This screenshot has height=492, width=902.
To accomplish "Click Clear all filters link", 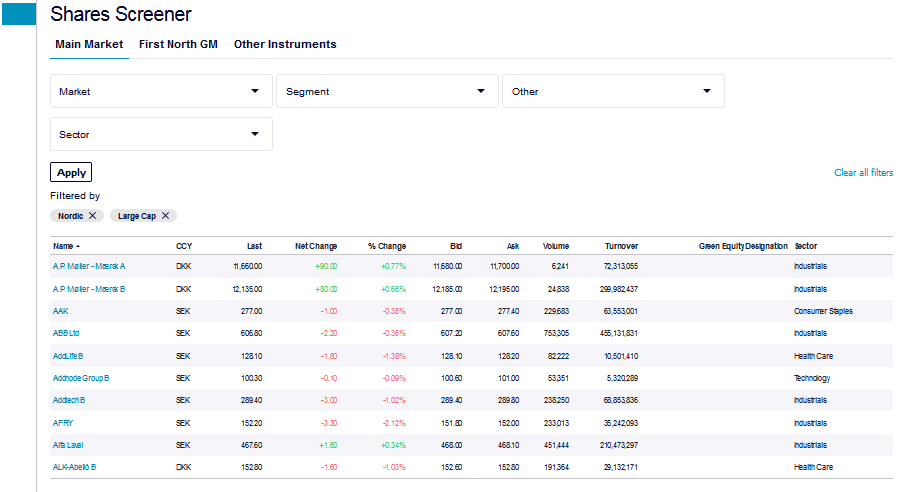I will click(x=863, y=173).
